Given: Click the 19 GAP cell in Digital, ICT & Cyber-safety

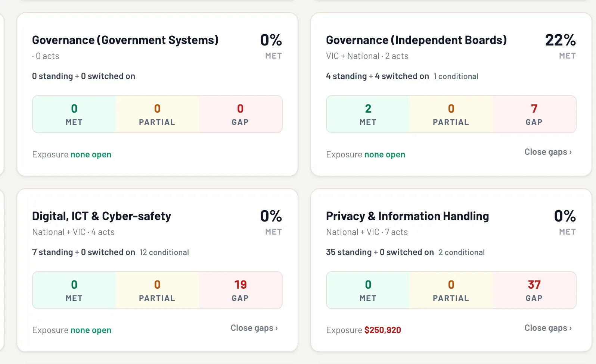Looking at the screenshot, I should [x=240, y=290].
